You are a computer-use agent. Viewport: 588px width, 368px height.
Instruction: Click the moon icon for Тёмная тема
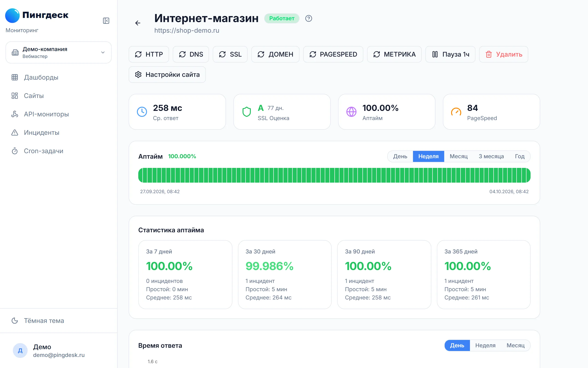14,321
